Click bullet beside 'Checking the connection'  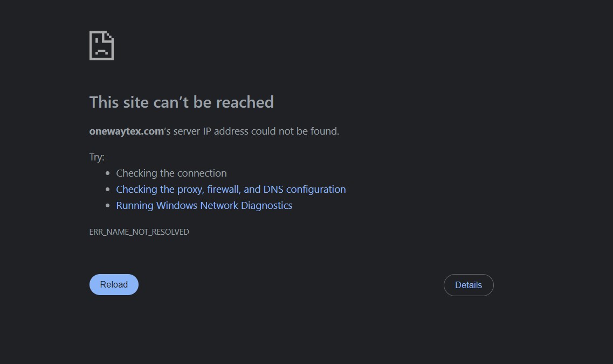coord(107,173)
